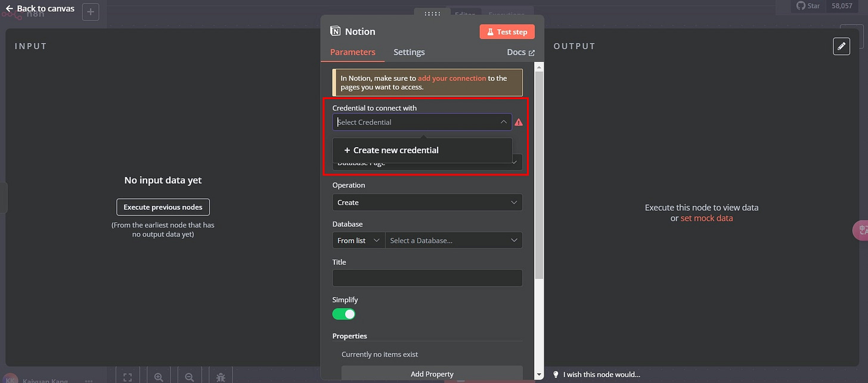Screen dimensions: 868x383
Task: Click the drag handle above the Notion panel
Action: (x=432, y=14)
